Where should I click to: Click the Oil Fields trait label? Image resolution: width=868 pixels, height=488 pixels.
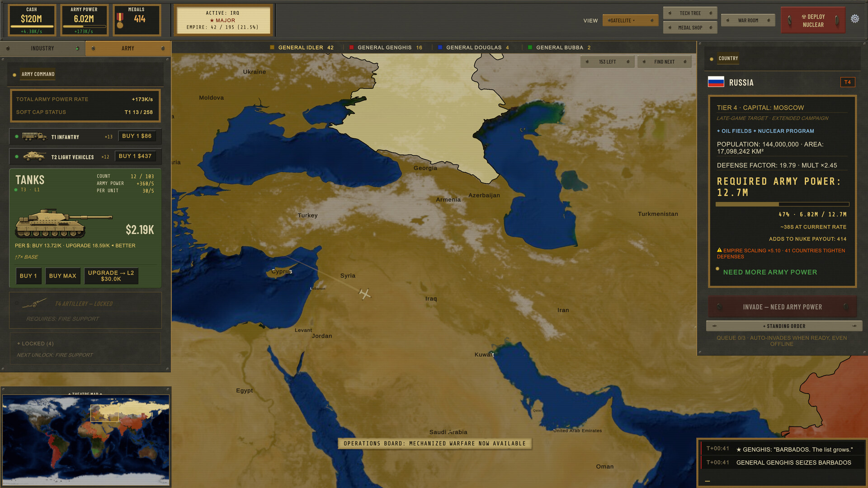point(736,131)
